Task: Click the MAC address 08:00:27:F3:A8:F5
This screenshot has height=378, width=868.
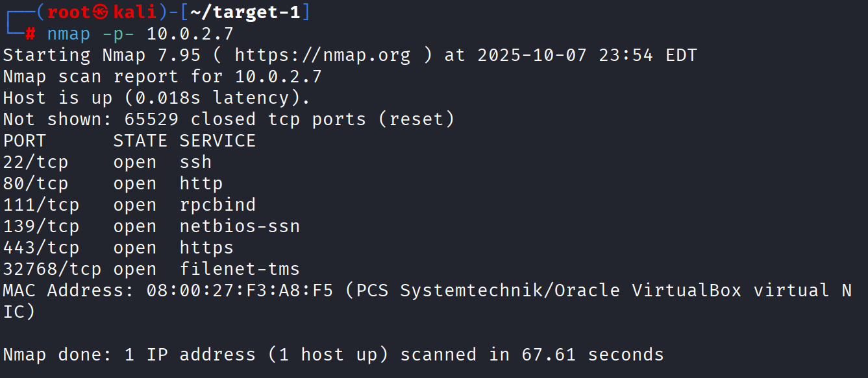Action: [240, 290]
